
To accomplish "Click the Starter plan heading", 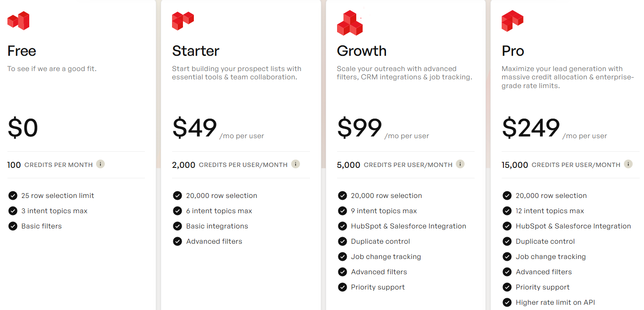I will [195, 51].
